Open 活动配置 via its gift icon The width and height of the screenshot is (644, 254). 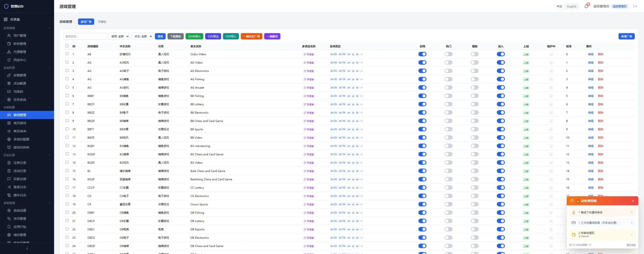[9, 83]
